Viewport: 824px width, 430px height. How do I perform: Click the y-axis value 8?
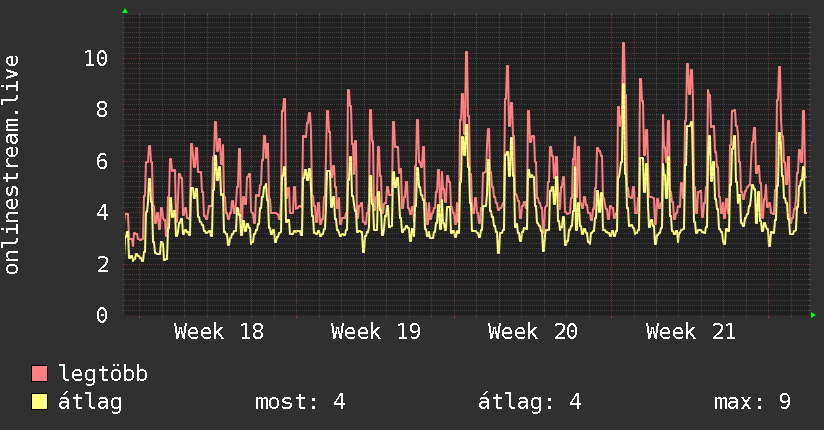coord(102,109)
